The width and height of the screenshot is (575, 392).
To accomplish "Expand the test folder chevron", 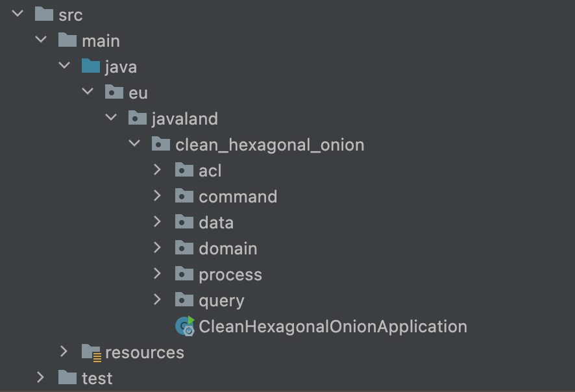I will coord(40,377).
